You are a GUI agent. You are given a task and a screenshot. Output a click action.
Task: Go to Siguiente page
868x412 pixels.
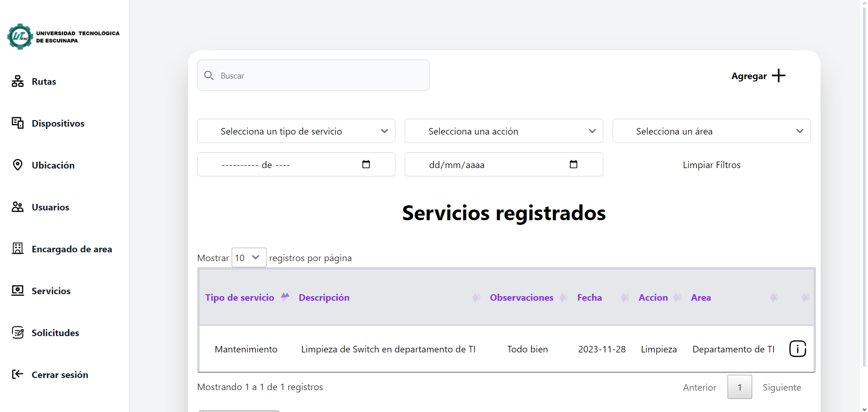pyautogui.click(x=781, y=387)
